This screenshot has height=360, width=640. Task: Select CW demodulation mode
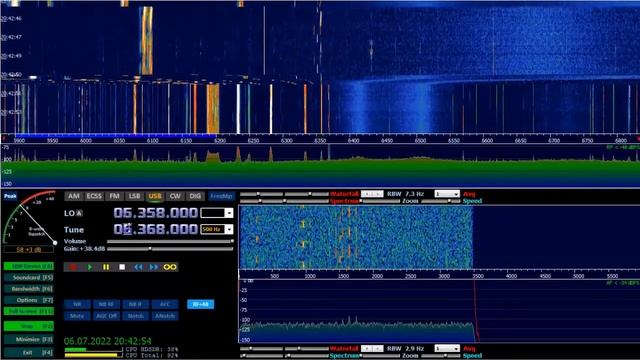pos(175,196)
